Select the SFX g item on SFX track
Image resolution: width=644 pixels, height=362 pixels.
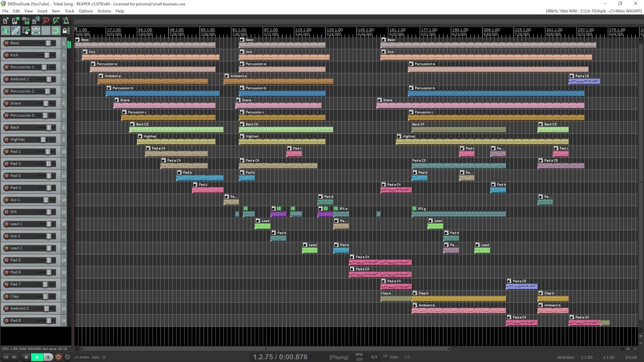point(458,212)
